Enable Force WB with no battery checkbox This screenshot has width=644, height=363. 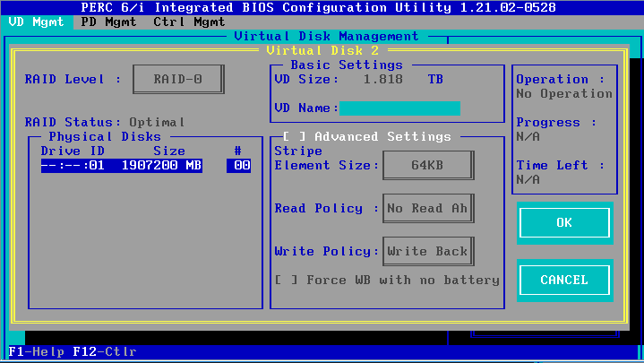click(x=287, y=281)
